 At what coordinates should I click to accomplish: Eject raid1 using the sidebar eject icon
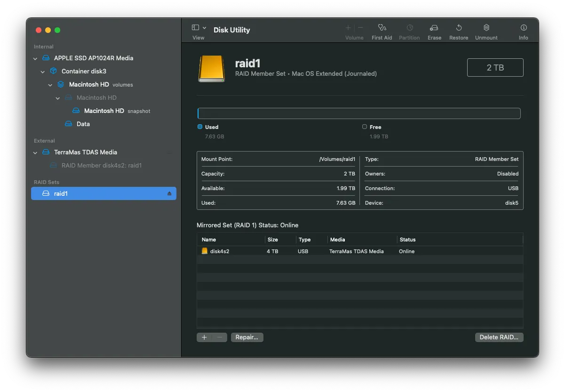(169, 193)
